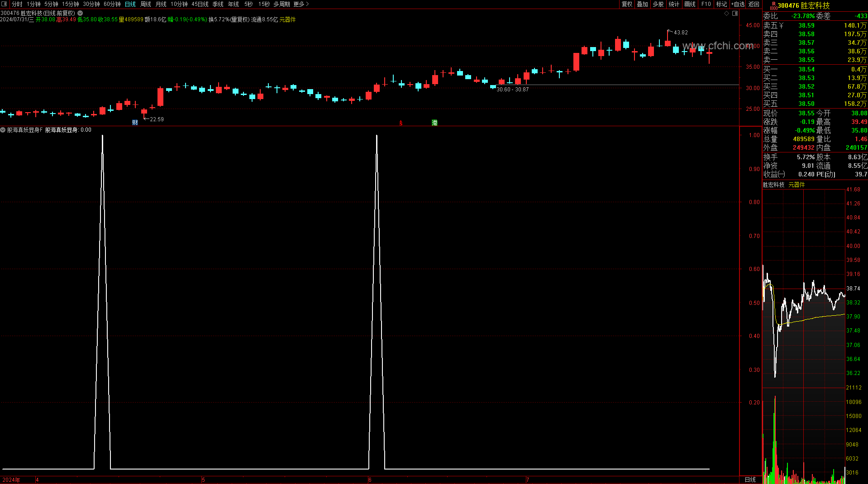Select the 30分钟 period tab
Viewport: 868px width, 484px height.
click(91, 4)
